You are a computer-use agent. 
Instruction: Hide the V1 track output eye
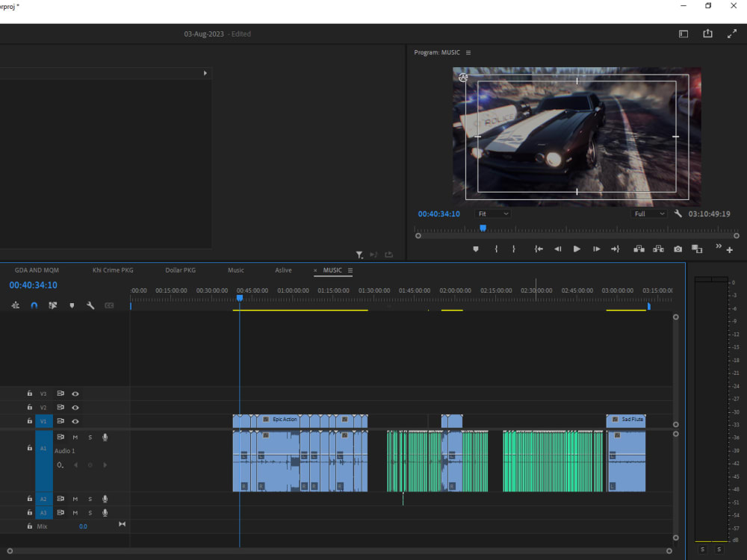click(x=75, y=421)
